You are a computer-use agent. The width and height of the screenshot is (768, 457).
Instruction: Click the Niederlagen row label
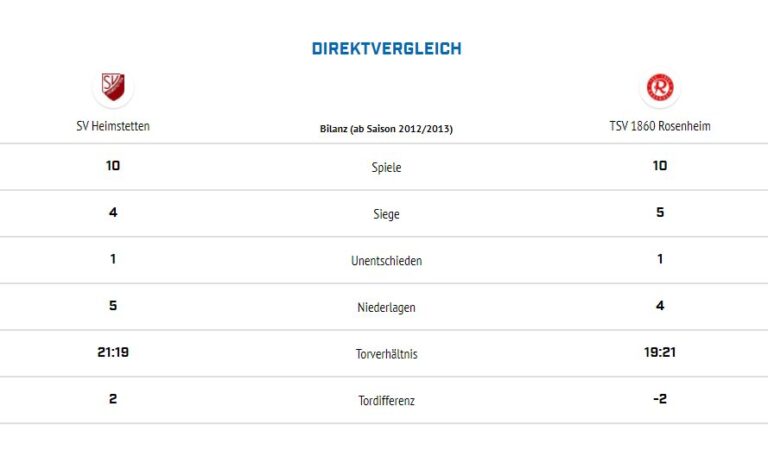pyautogui.click(x=386, y=308)
